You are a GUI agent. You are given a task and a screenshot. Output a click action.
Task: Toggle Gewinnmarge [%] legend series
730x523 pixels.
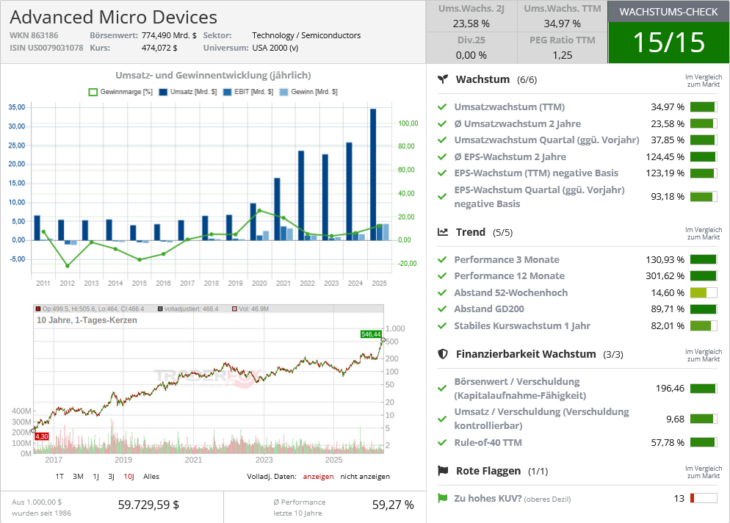click(121, 92)
